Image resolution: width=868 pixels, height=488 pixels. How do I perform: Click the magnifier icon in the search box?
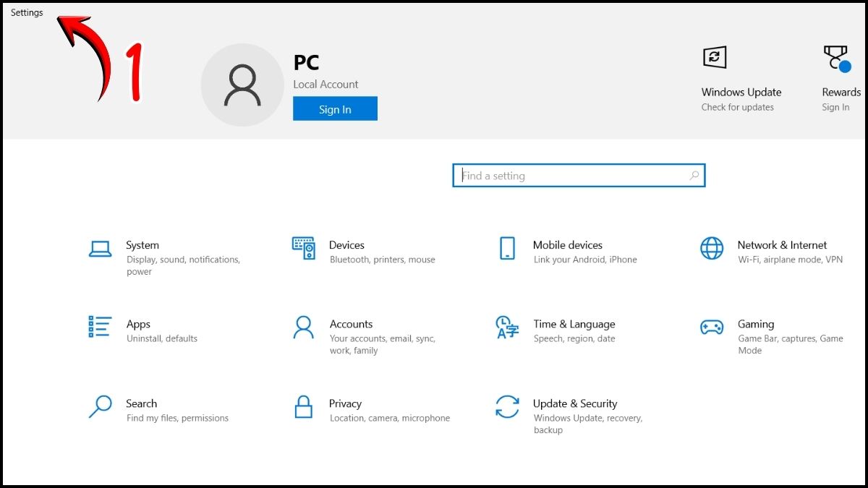(x=693, y=175)
